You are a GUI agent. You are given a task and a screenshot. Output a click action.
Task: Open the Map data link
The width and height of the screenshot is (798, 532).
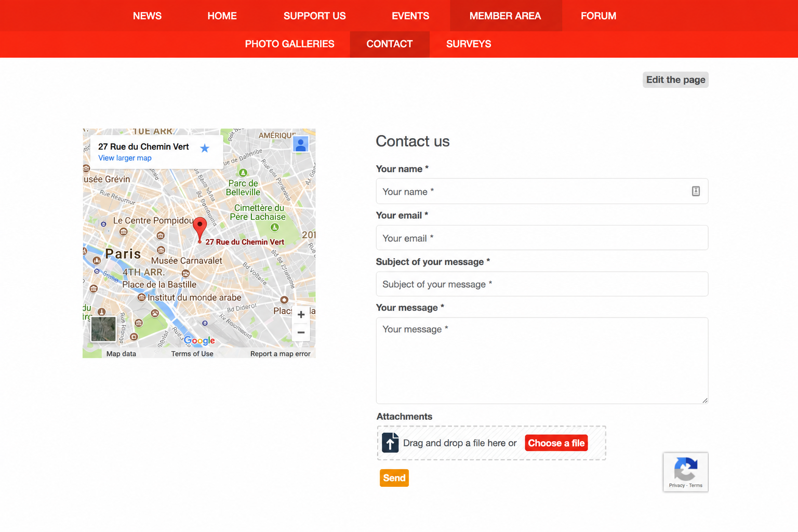(121, 354)
